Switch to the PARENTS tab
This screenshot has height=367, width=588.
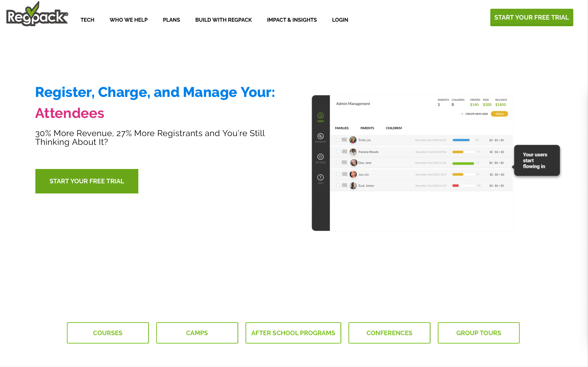click(x=367, y=128)
